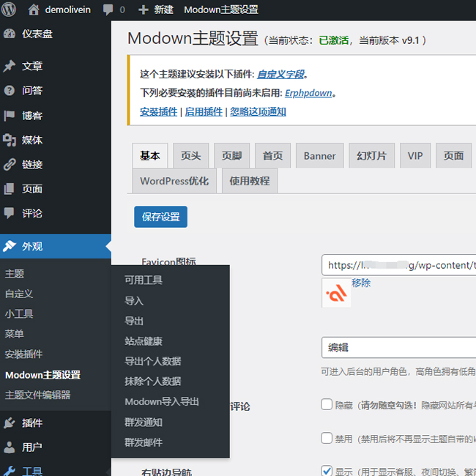
Task: Follow the Erphpdown plugin link
Action: 308,93
